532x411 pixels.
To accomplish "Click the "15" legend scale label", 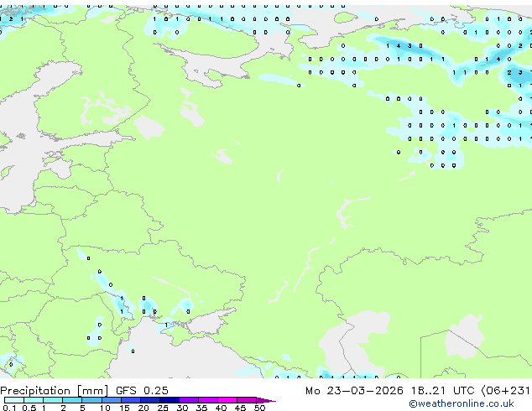I will 124,408.
